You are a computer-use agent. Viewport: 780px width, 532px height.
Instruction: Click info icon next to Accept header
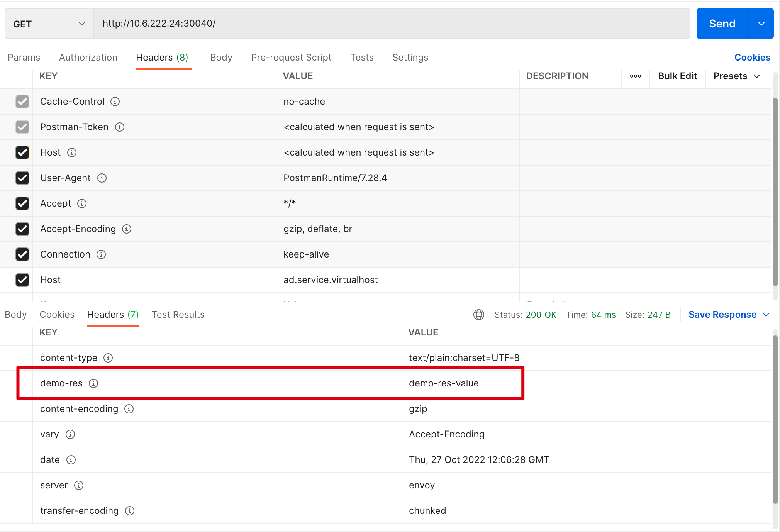(82, 203)
